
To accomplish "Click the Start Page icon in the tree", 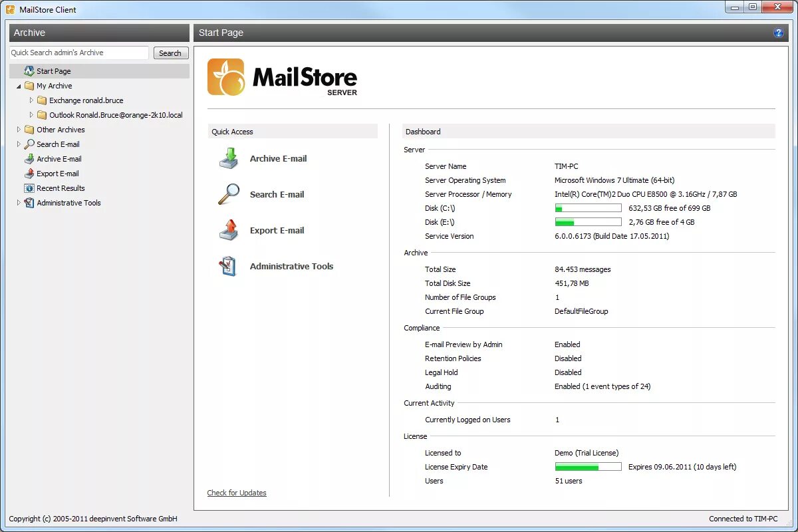I will click(x=29, y=71).
